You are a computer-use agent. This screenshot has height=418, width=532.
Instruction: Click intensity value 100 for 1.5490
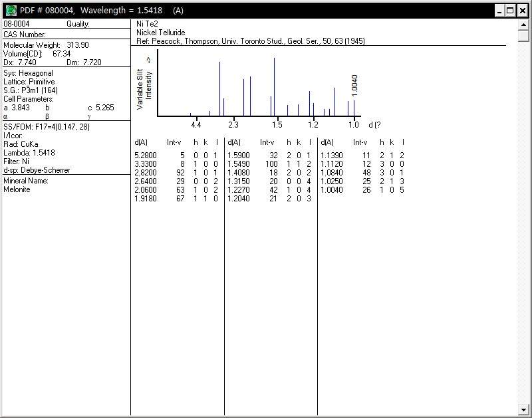pyautogui.click(x=271, y=164)
